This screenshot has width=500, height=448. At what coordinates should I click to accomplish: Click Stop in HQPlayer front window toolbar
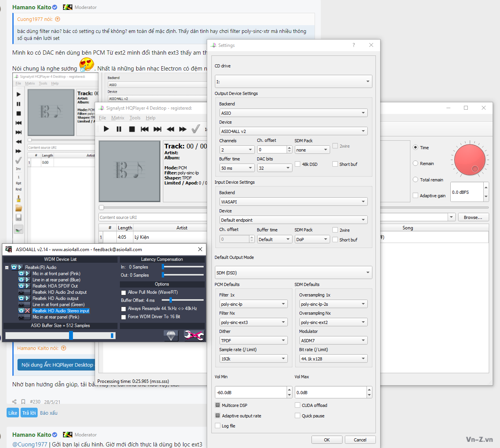[132, 129]
